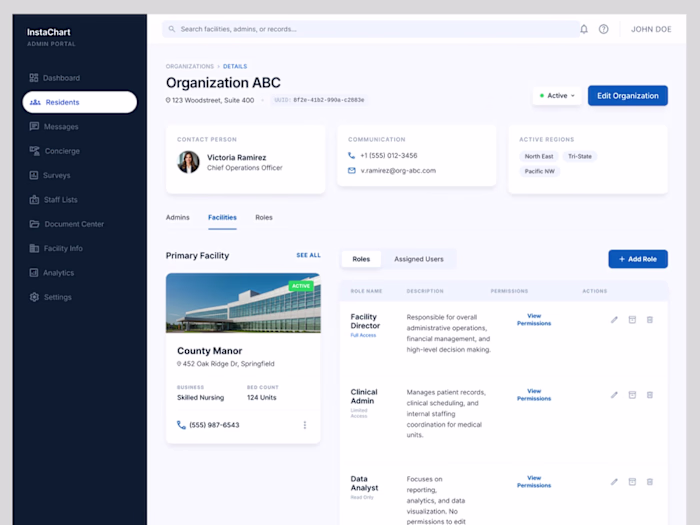The image size is (700, 525).
Task: Open Staff Lists page
Action: coord(53,200)
